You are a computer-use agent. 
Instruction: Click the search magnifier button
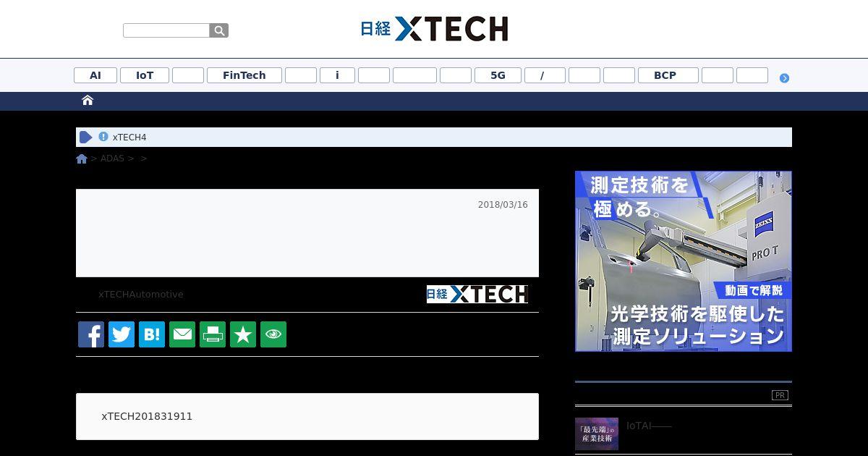[219, 30]
